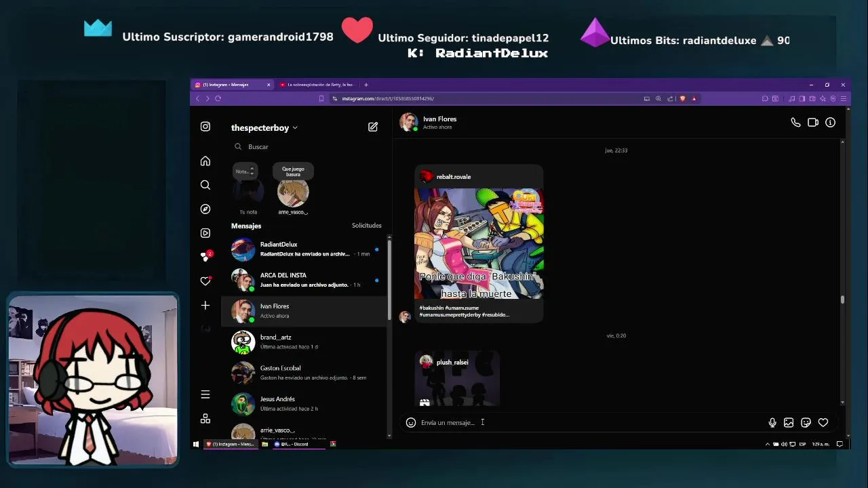The height and width of the screenshot is (488, 868).
Task: Open brand__artz conversation
Action: [x=305, y=342]
